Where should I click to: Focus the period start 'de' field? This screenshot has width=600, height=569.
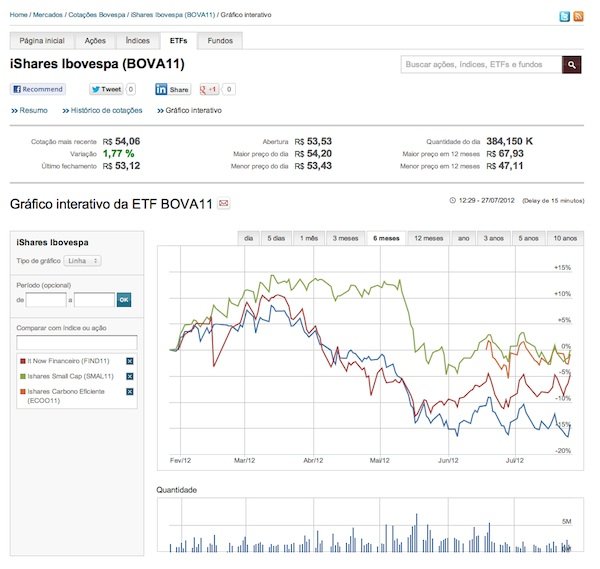tap(46, 300)
